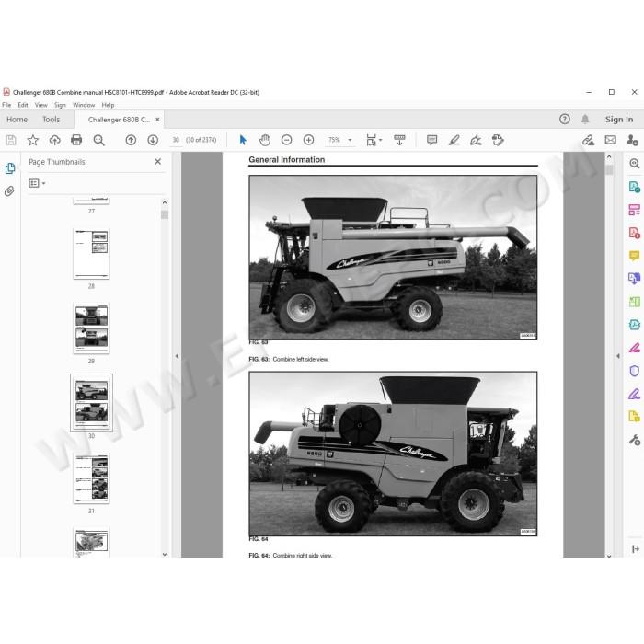Open Export PDF in the right pane

pos(634,187)
